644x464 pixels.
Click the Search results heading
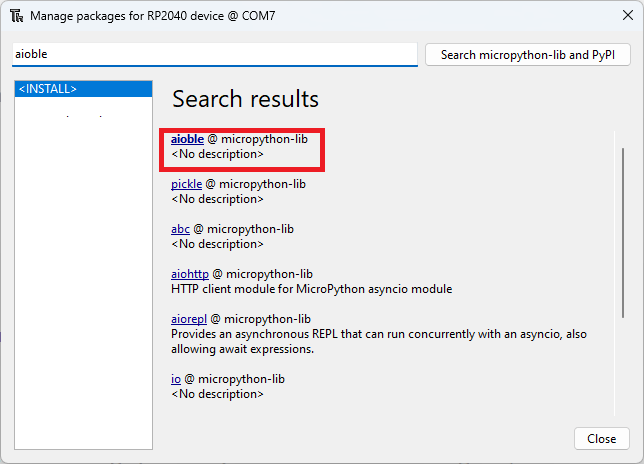[x=245, y=99]
